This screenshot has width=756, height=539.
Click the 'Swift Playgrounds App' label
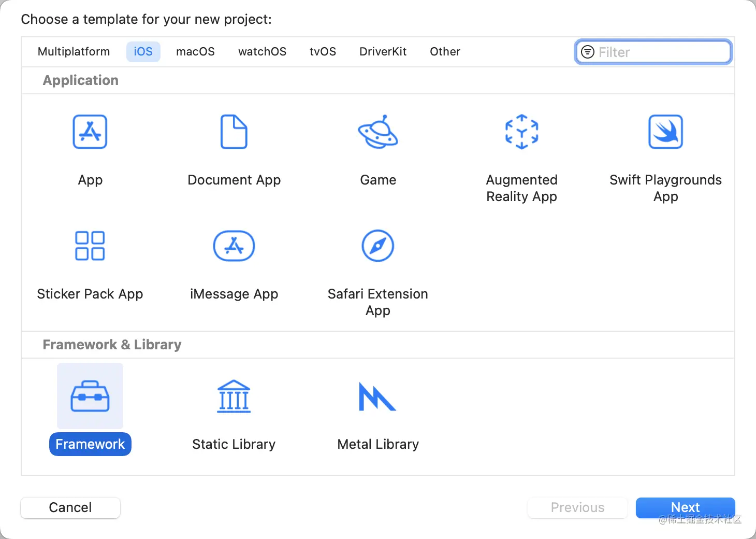pos(666,188)
